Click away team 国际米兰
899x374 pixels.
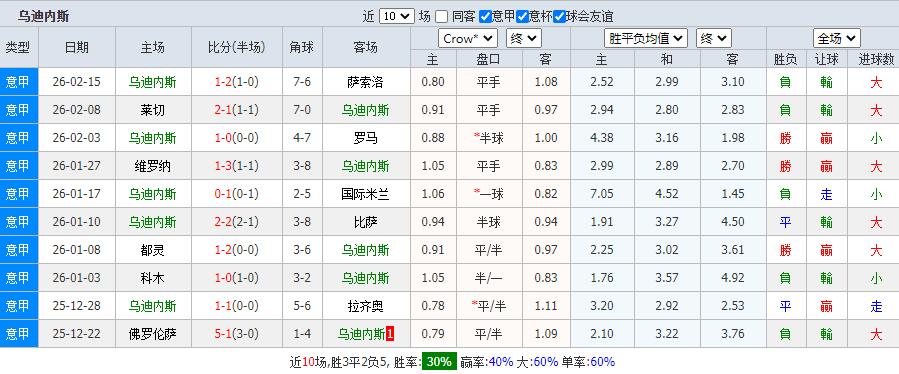tap(365, 194)
